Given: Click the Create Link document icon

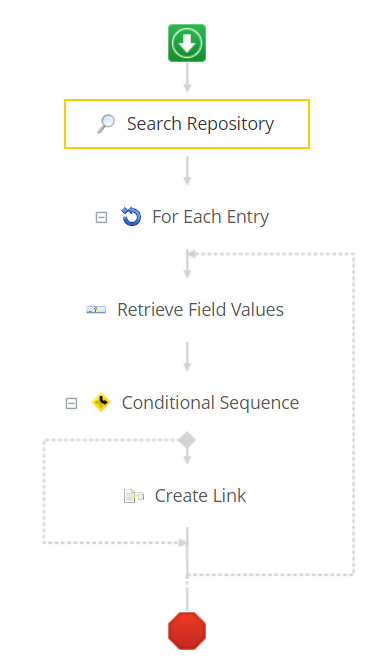Looking at the screenshot, I should [134, 496].
